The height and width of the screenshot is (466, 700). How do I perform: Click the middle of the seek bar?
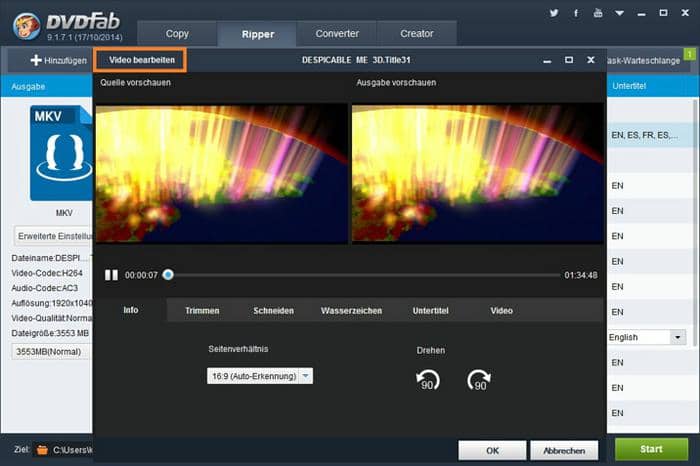[x=364, y=275]
